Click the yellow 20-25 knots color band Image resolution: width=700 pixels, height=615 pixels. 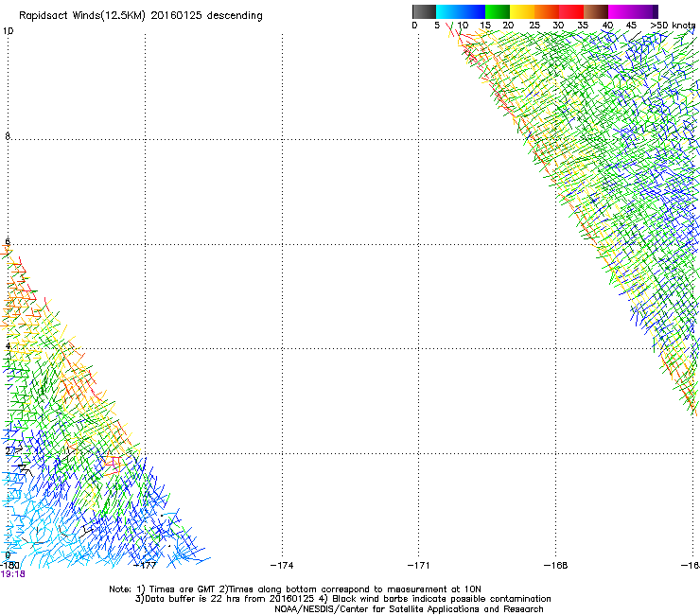(522, 11)
